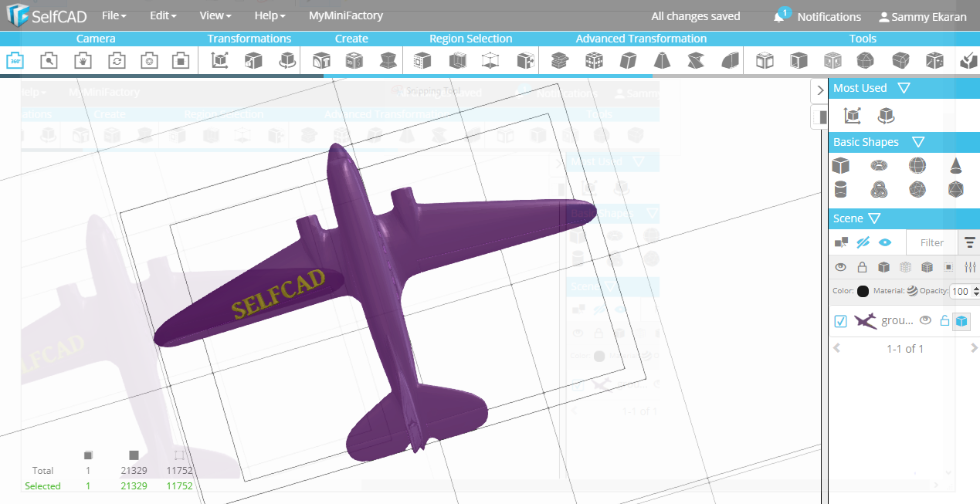980x504 pixels.
Task: Collapse the right sidebar with arrow
Action: pyautogui.click(x=819, y=90)
